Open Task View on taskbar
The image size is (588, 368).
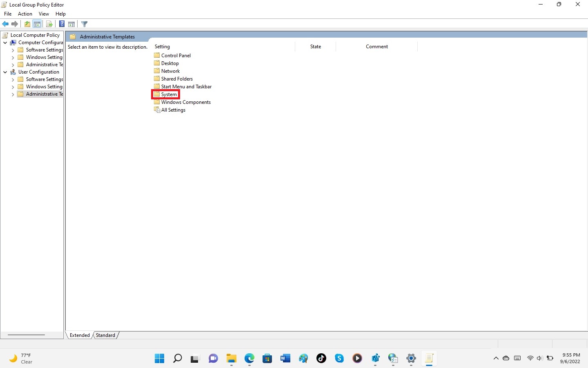tap(195, 359)
